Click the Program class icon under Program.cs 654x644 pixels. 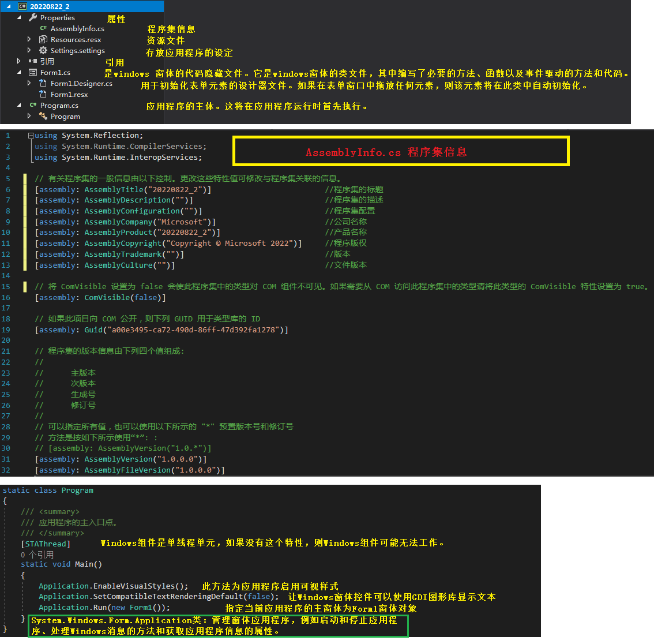(43, 116)
